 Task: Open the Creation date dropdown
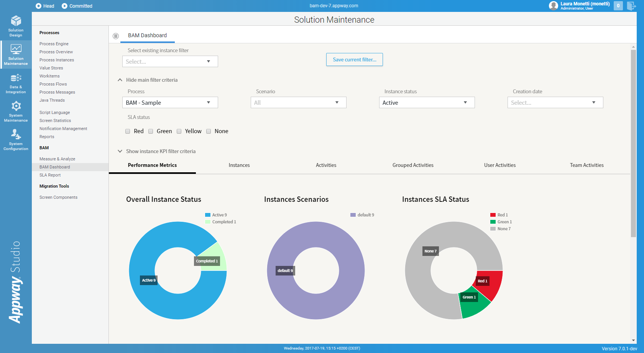point(555,102)
